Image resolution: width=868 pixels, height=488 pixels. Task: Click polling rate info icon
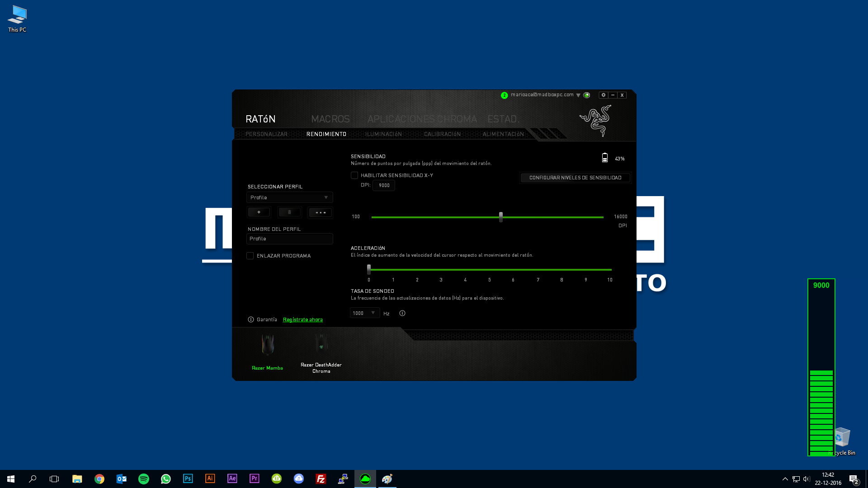(402, 313)
